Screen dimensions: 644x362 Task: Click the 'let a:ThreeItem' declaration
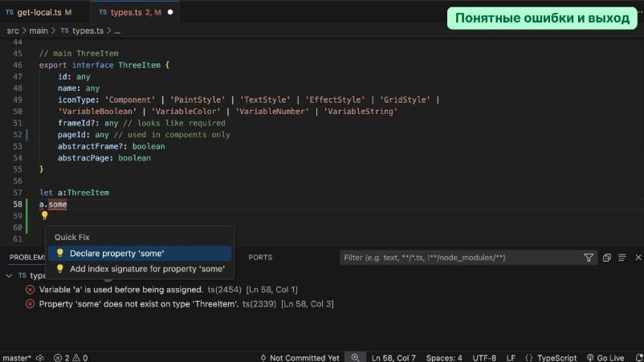pos(75,193)
